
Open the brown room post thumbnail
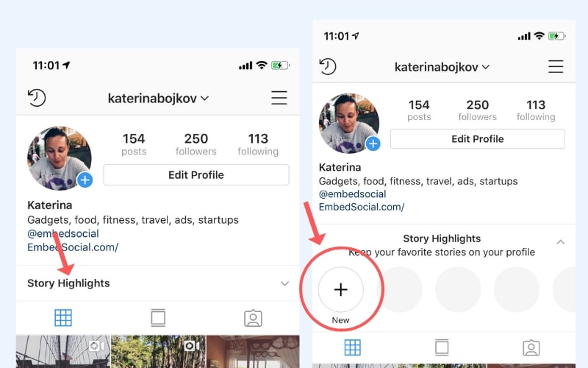tap(253, 352)
